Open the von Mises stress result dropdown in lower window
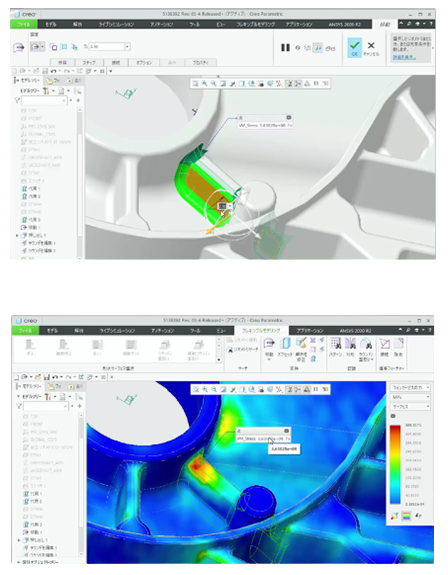The height and width of the screenshot is (575, 448). point(411,388)
